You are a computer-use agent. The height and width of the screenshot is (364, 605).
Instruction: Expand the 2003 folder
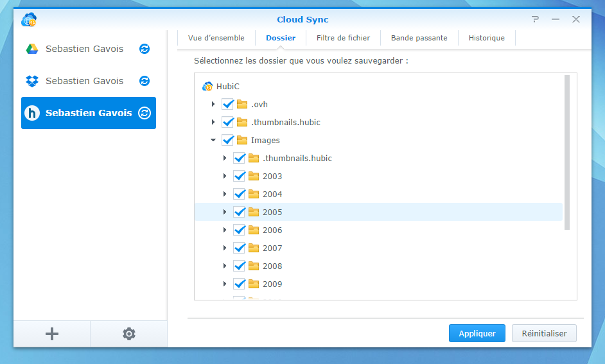point(225,176)
